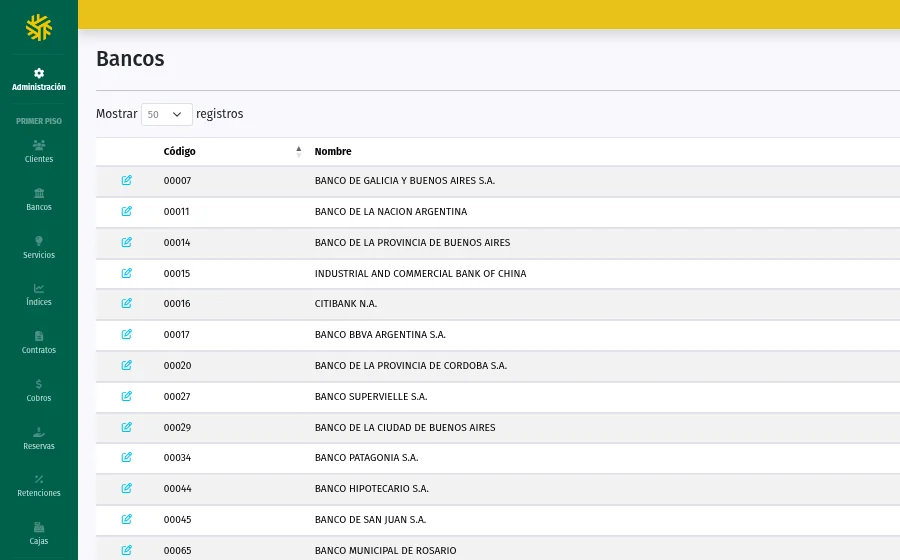This screenshot has height=560, width=900.
Task: Select BANCO DE LA NACION ARGENTINA name
Action: pos(391,212)
